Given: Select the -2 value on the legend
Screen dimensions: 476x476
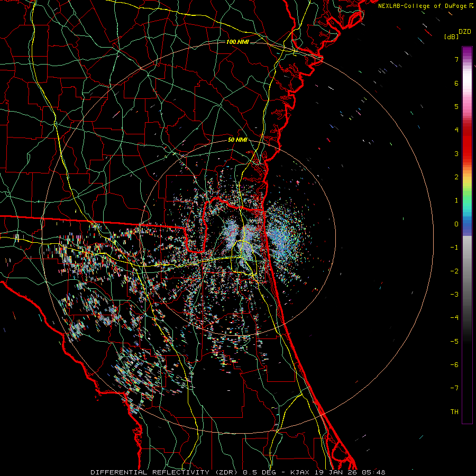Looking at the screenshot, I should 454,271.
